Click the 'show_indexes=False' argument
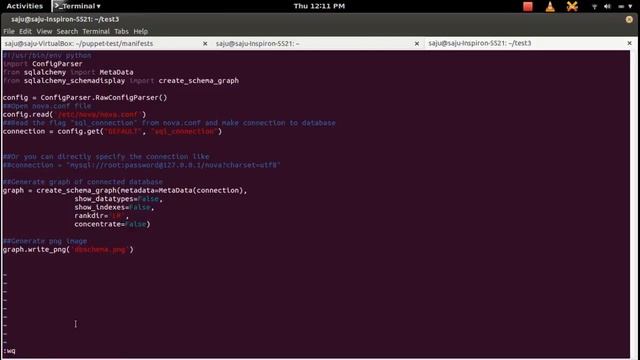 coord(114,208)
